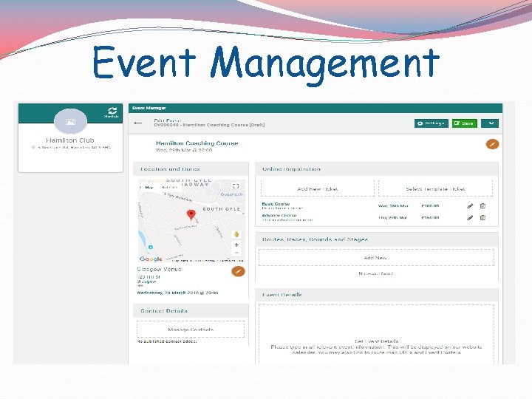Select the Advance Course ticket name
The height and width of the screenshot is (399, 532).
(279, 216)
